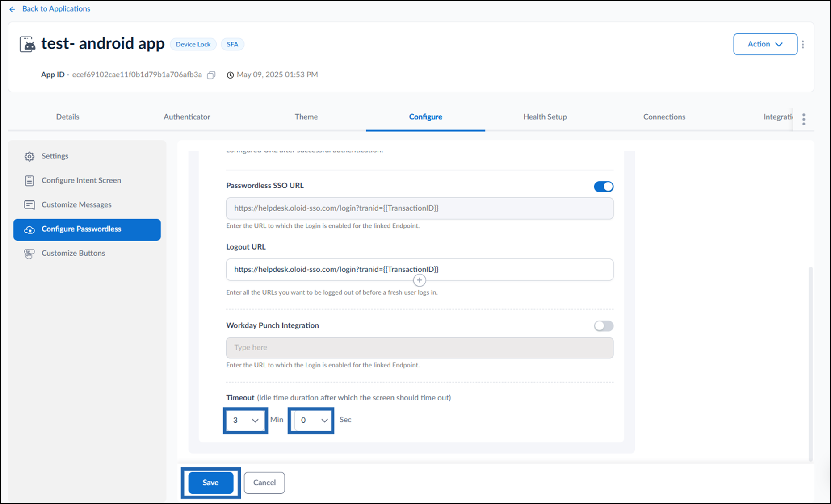Image resolution: width=831 pixels, height=504 pixels.
Task: Click the Logout URL input field
Action: point(420,270)
